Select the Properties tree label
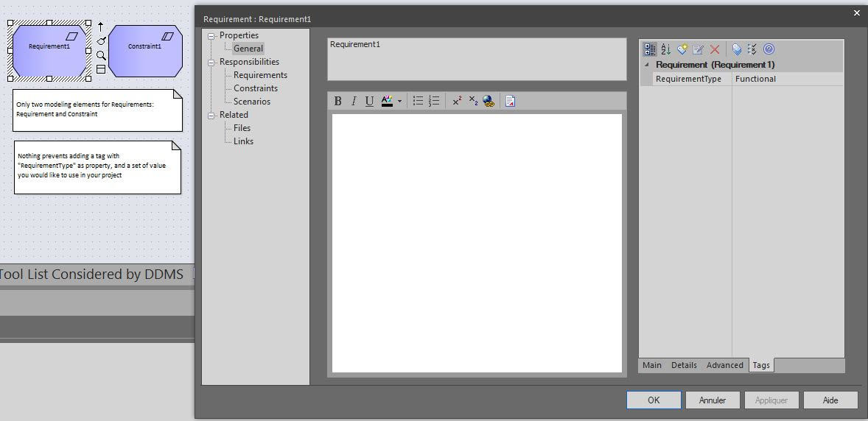The image size is (868, 421). (x=239, y=35)
